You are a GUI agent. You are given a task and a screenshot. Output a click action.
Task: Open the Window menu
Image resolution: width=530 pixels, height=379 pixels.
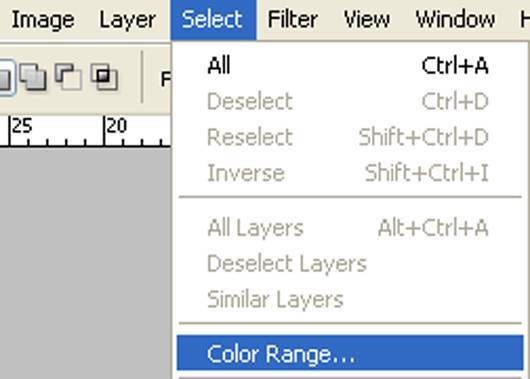(455, 20)
